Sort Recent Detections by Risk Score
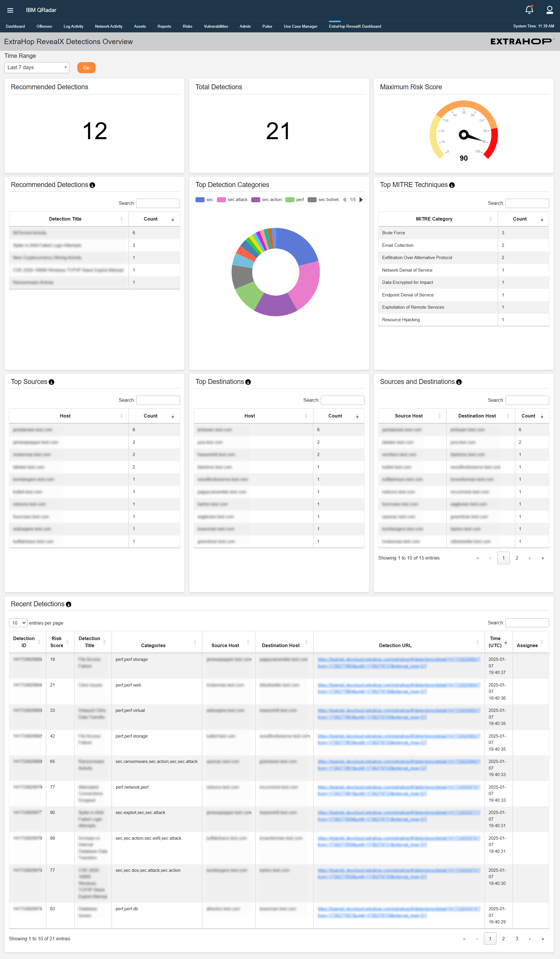The width and height of the screenshot is (560, 959). point(60,642)
